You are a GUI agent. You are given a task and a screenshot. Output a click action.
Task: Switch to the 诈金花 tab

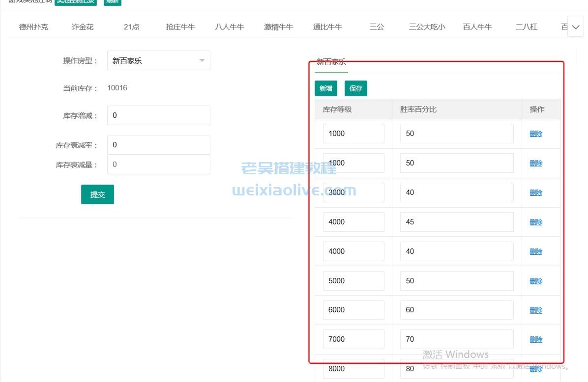[82, 27]
